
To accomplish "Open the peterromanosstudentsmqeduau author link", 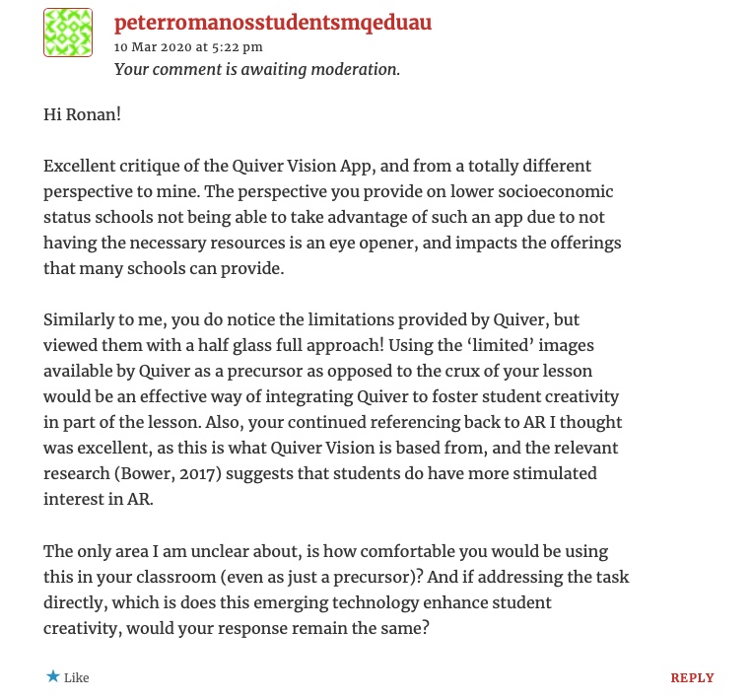I will tap(272, 22).
